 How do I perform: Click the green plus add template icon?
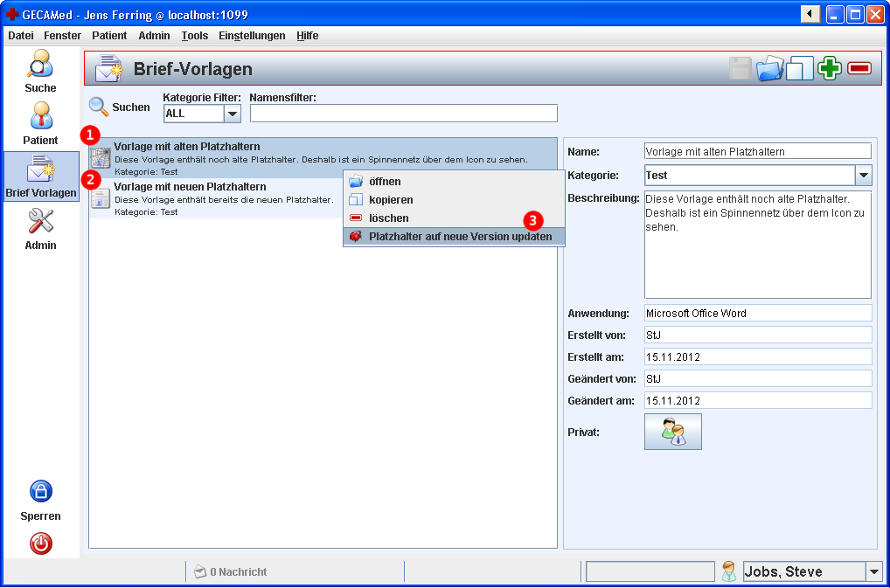pyautogui.click(x=830, y=68)
